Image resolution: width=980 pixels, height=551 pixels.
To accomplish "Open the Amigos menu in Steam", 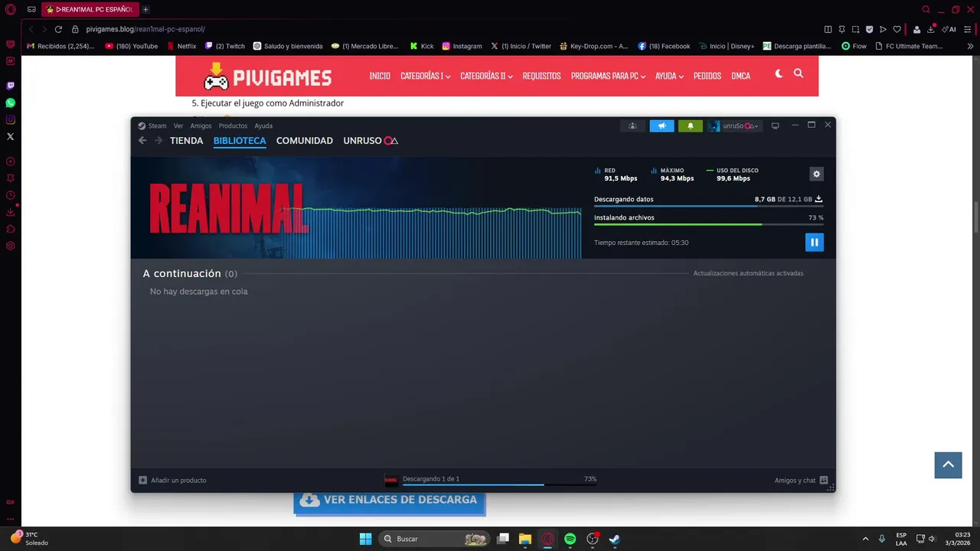I will coord(201,126).
